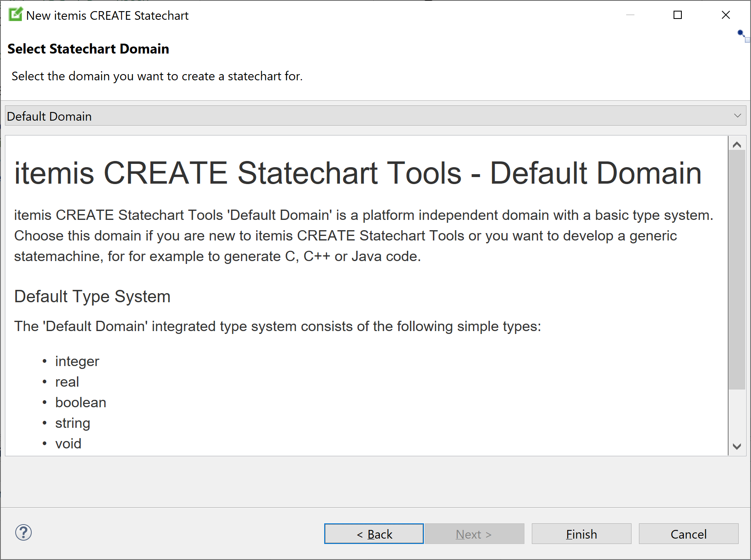Click the Finish button

point(581,534)
